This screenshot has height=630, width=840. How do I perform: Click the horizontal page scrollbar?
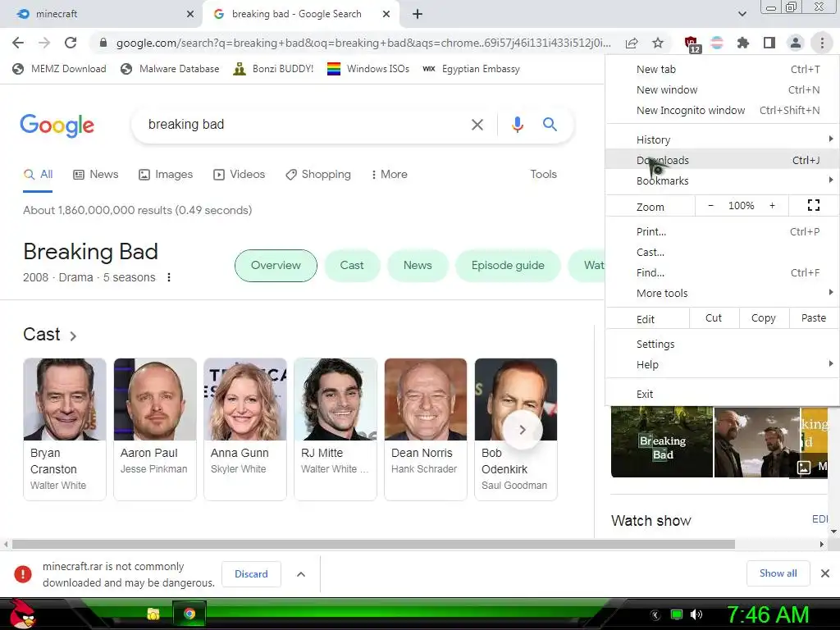coord(373,545)
